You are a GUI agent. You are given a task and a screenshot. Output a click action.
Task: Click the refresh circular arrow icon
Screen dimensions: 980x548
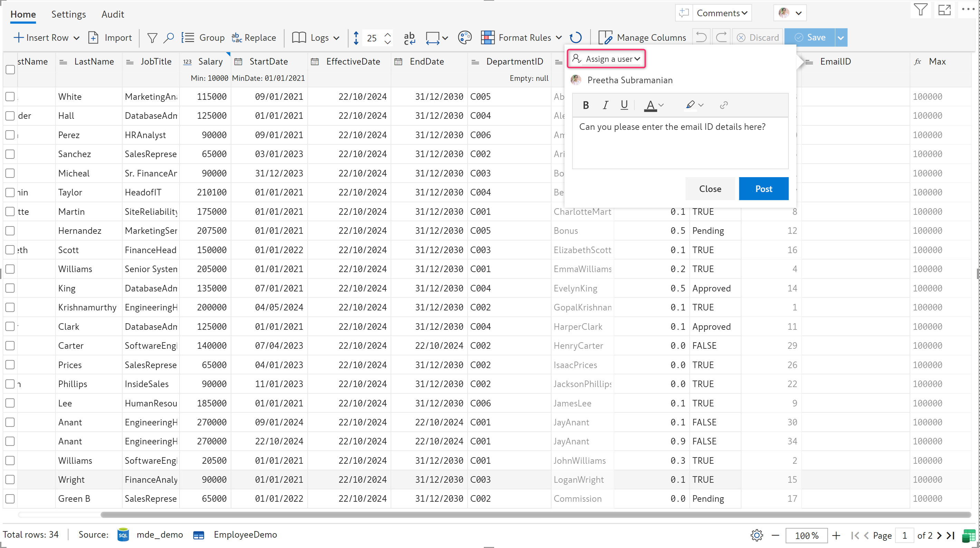point(576,38)
